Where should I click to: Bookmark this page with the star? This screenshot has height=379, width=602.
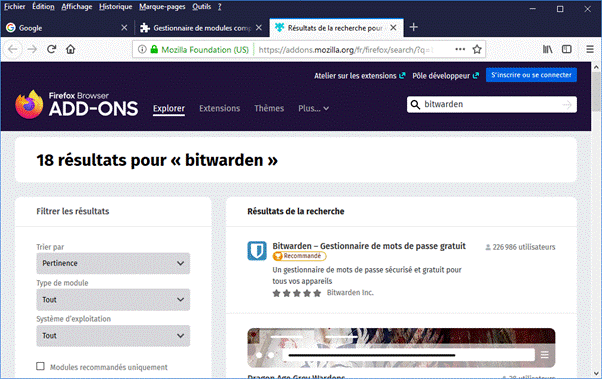[477, 49]
